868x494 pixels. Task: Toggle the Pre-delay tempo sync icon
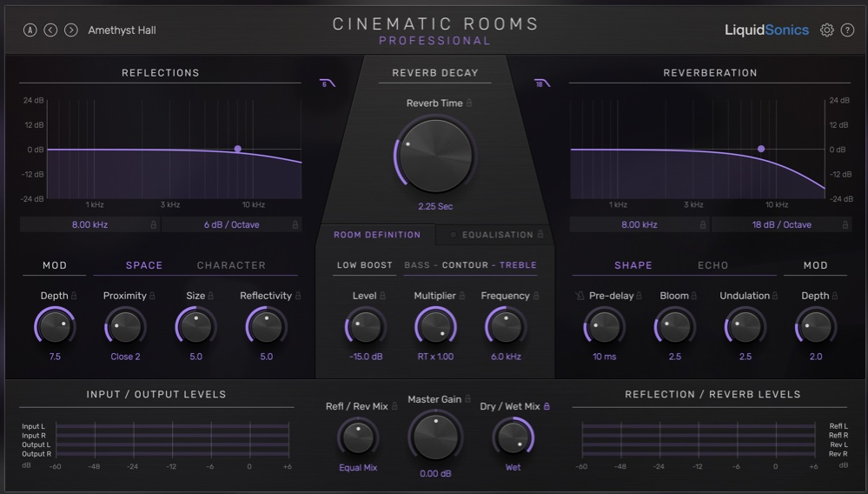pos(580,296)
